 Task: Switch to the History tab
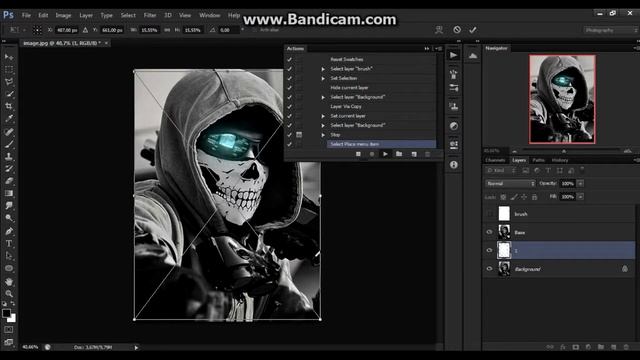pos(560,160)
